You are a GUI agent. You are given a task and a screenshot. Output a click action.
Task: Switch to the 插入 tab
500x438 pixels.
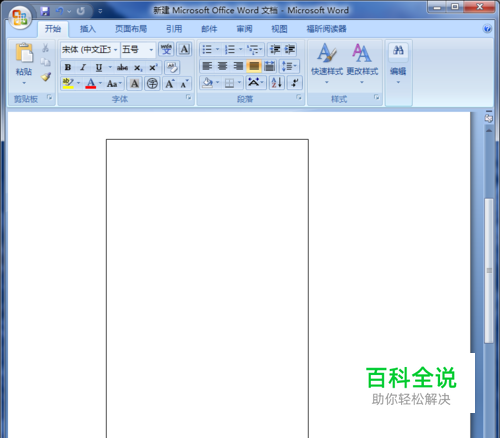(x=88, y=29)
